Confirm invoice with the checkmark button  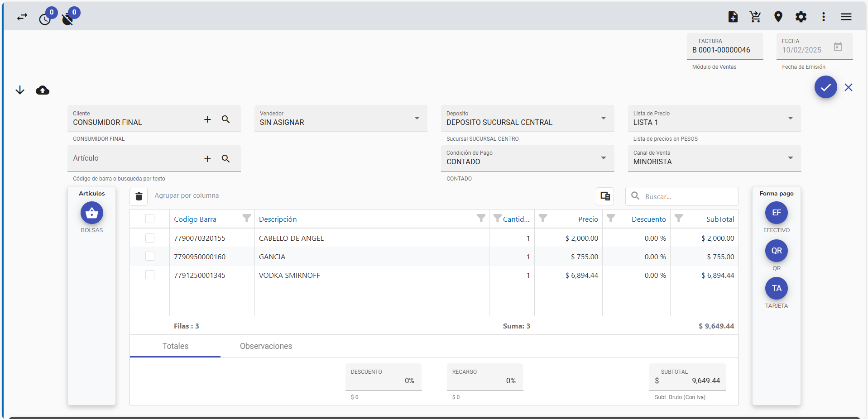(826, 87)
